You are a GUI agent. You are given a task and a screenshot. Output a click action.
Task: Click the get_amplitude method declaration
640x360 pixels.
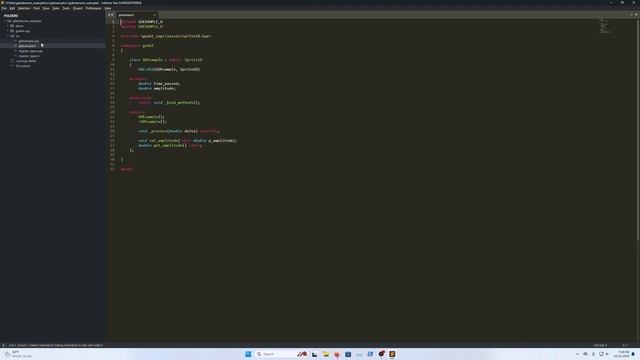tap(170, 145)
